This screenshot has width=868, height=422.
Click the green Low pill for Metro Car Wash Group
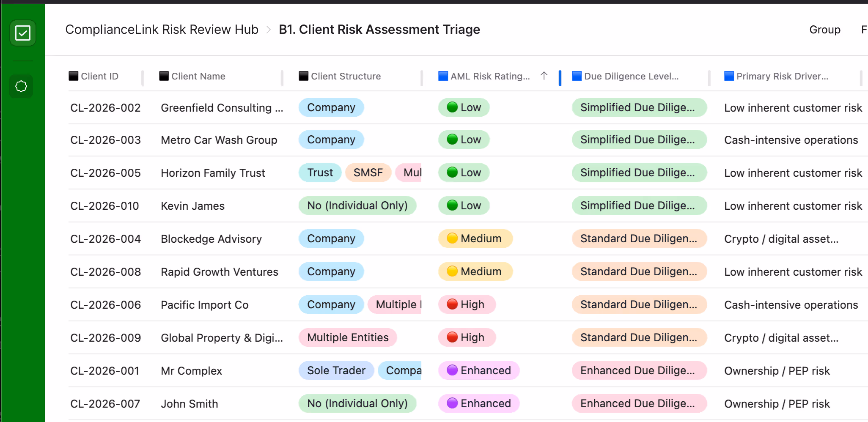[x=464, y=140]
